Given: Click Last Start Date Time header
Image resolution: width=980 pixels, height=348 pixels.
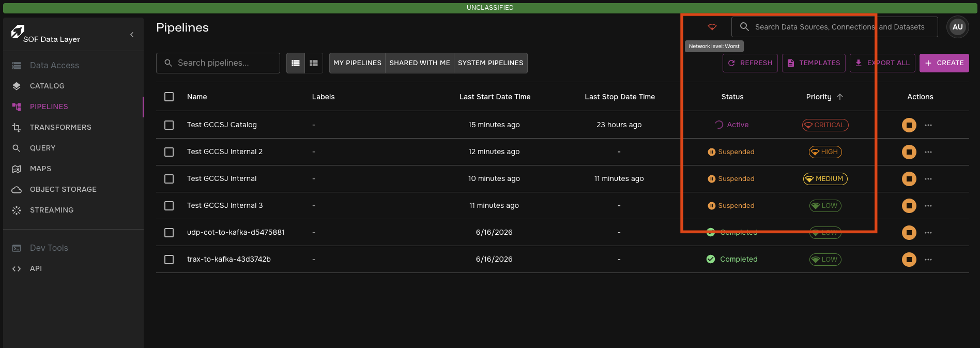Looking at the screenshot, I should tap(495, 97).
